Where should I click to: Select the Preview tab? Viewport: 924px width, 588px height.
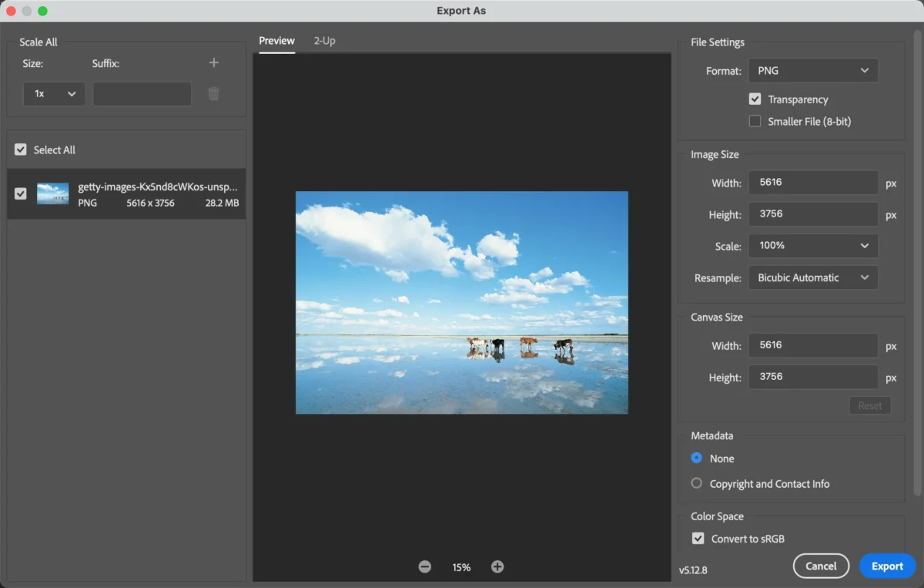pos(276,41)
